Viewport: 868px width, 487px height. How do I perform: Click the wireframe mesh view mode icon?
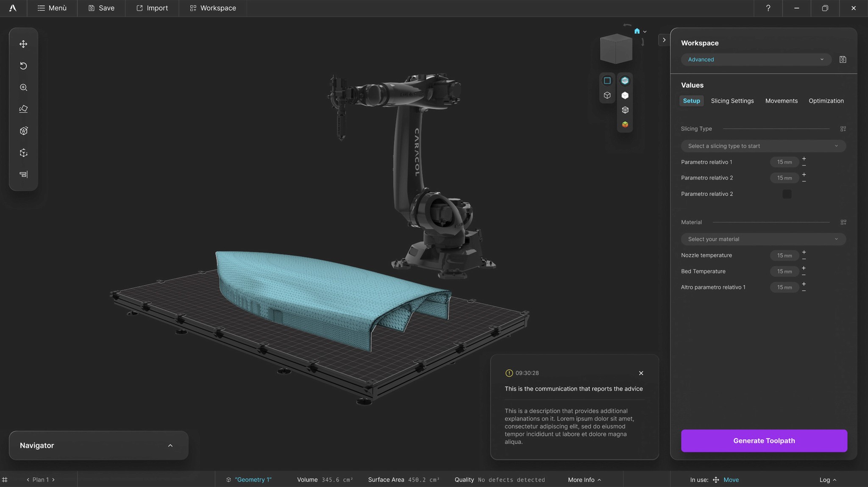click(x=625, y=110)
